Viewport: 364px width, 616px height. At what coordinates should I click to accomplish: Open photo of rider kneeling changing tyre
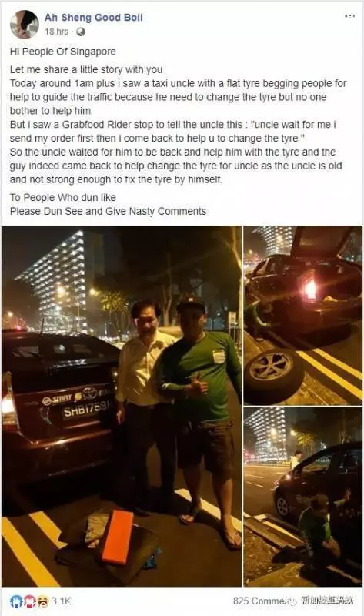click(302, 497)
